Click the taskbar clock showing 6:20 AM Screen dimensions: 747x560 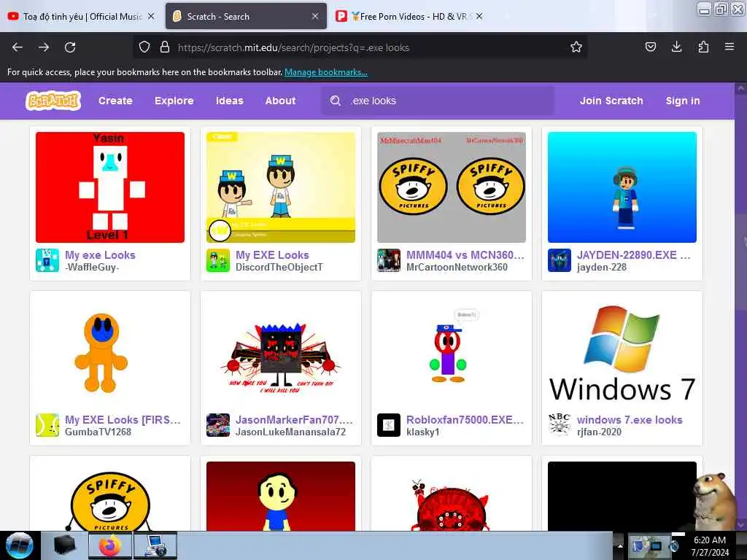710,545
